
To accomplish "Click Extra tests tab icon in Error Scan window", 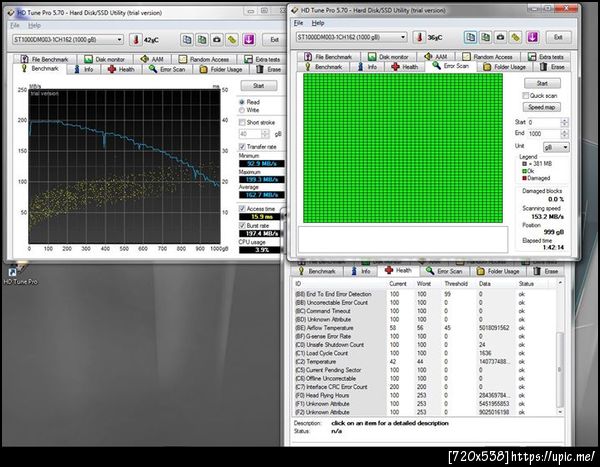I will coord(532,57).
